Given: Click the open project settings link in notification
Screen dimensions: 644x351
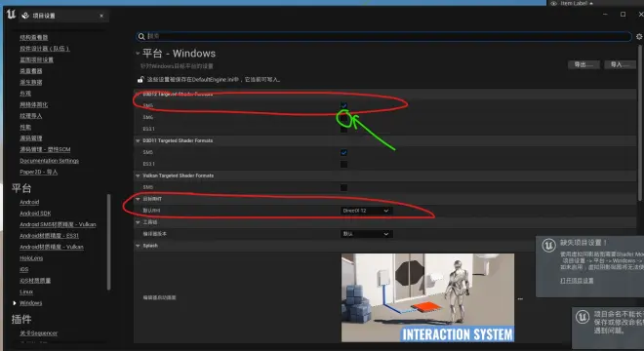Looking at the screenshot, I should coord(577,281).
